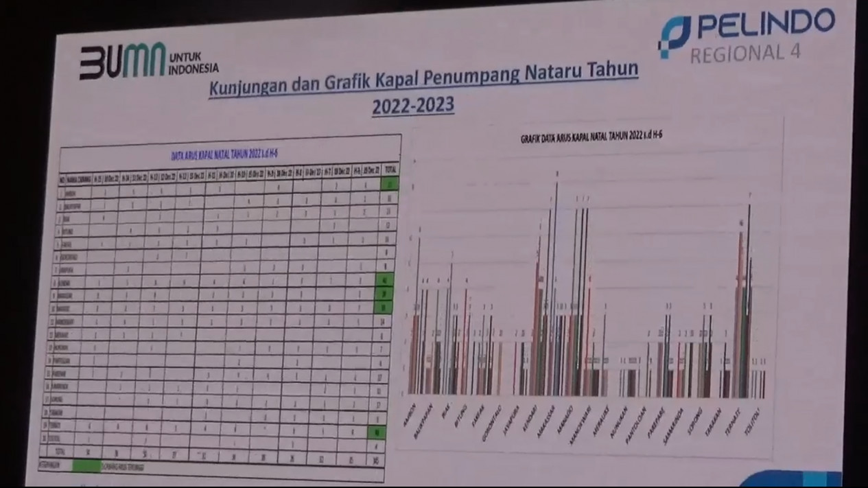Click the Pelindo logo emblem
868x488 pixels.
coord(675,37)
